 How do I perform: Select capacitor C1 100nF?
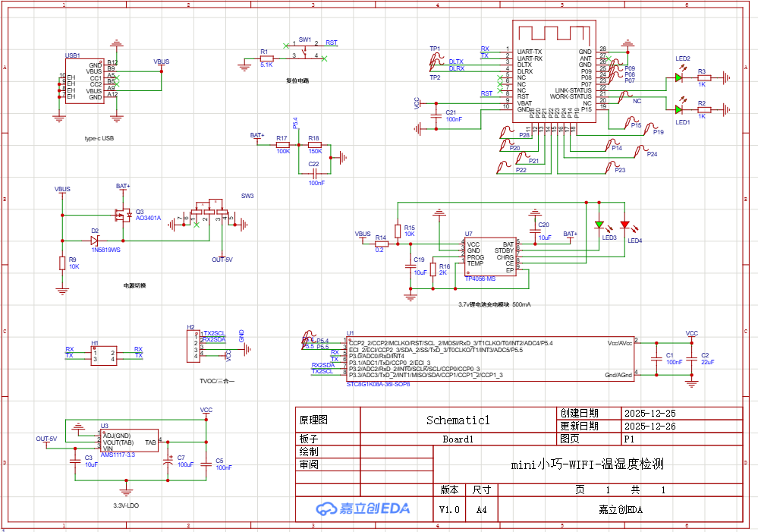656,359
